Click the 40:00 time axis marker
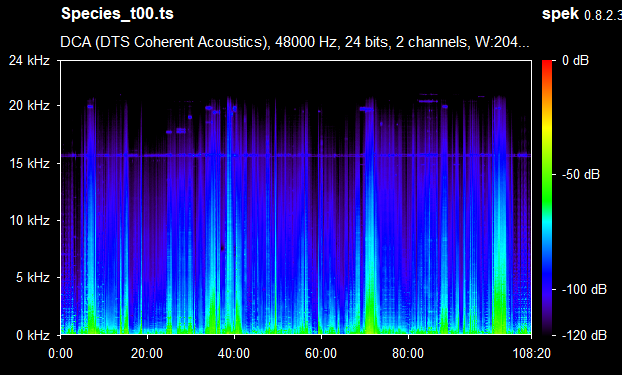622x375 pixels. pos(234,353)
